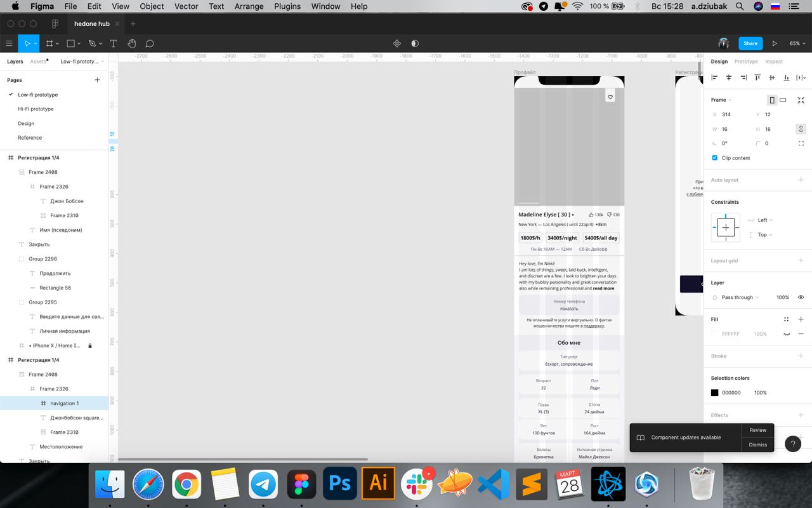Review component updates

[x=758, y=430]
